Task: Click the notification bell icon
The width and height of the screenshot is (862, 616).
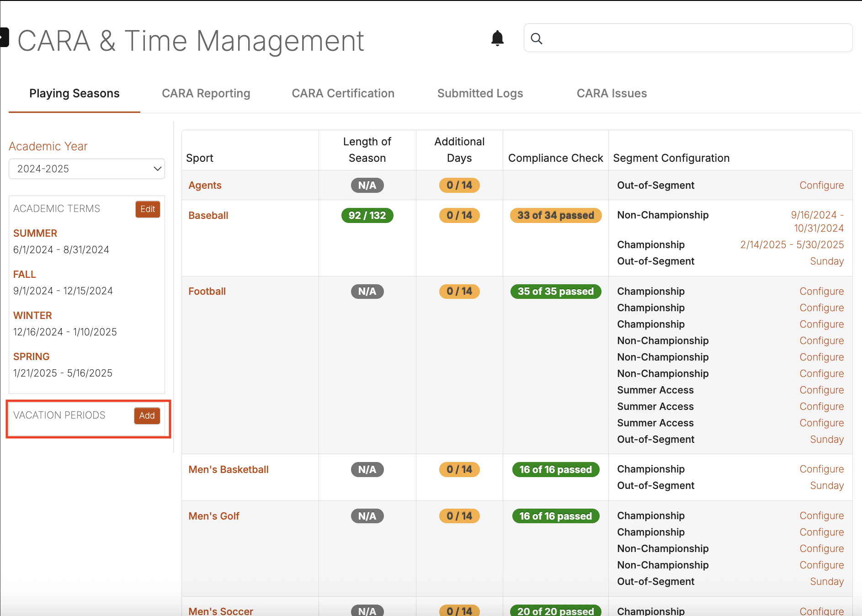Action: 497,38
